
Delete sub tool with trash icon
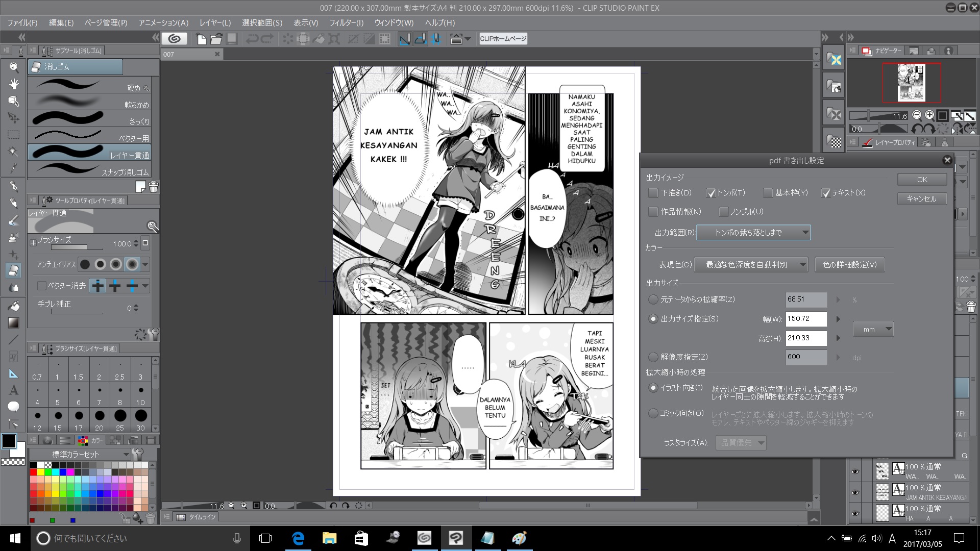click(x=153, y=187)
